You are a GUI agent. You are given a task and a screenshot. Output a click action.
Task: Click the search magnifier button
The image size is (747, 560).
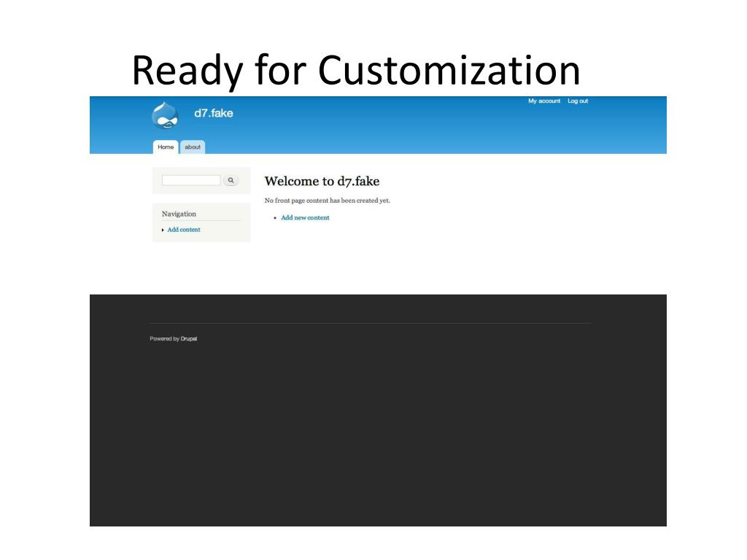(231, 181)
